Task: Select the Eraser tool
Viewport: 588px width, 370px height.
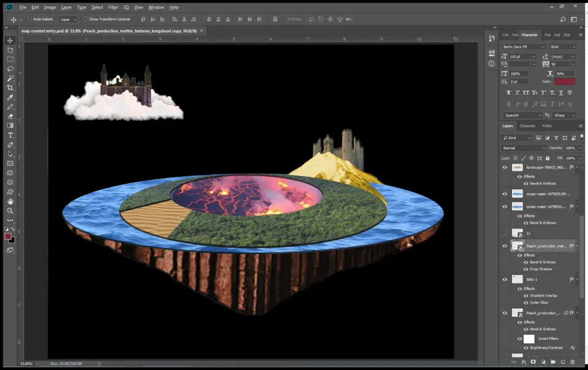Action: click(x=10, y=116)
